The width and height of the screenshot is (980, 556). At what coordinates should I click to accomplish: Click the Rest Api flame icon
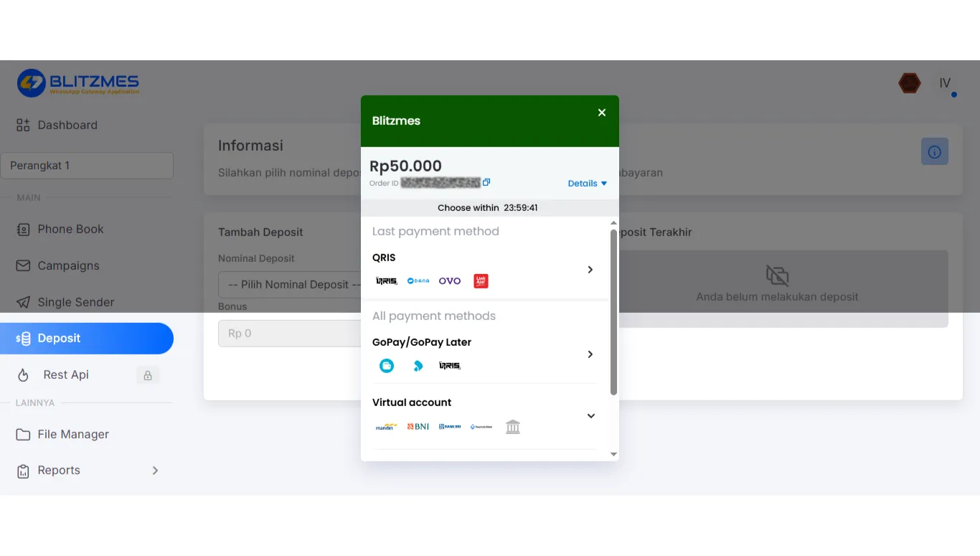(23, 375)
